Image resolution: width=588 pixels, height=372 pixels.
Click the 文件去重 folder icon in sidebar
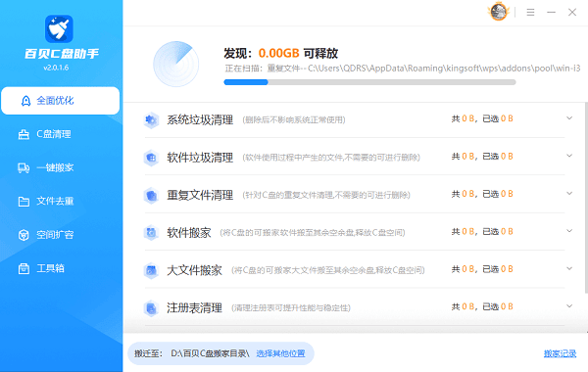pos(24,202)
